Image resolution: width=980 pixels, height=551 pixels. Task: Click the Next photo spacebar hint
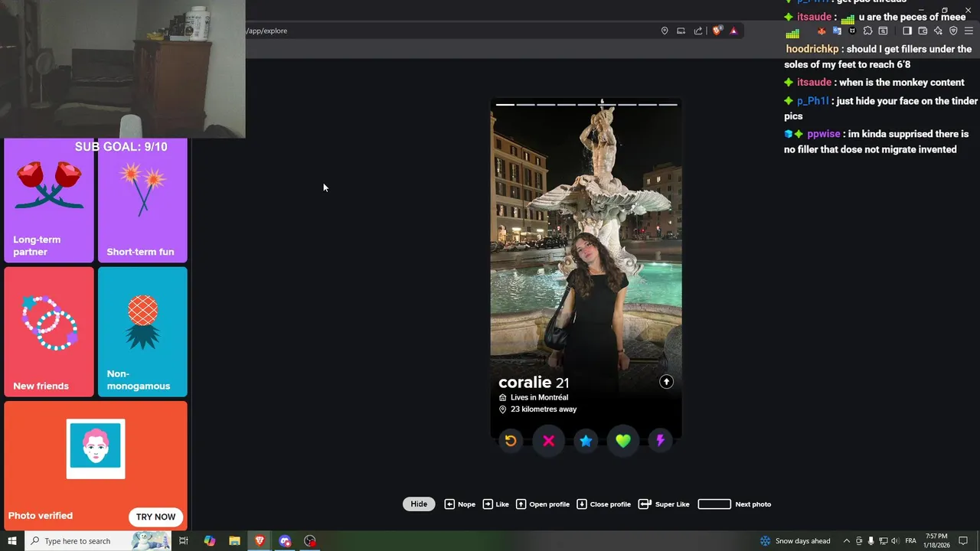(734, 504)
